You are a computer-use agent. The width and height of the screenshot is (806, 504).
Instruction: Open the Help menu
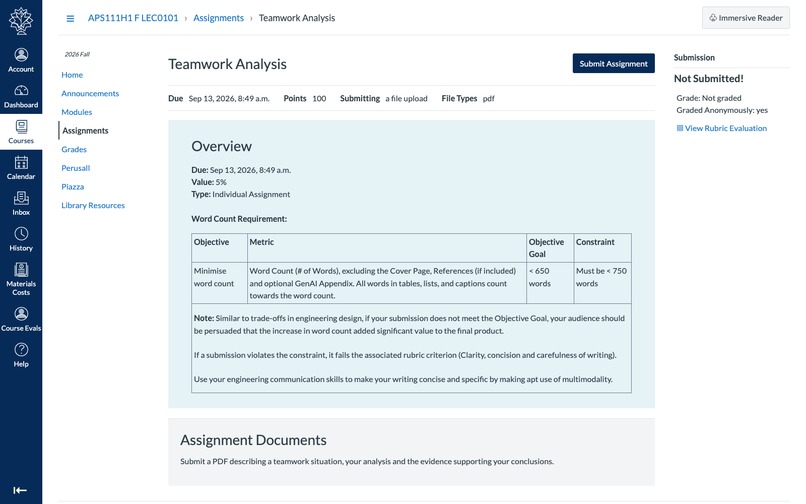point(21,355)
